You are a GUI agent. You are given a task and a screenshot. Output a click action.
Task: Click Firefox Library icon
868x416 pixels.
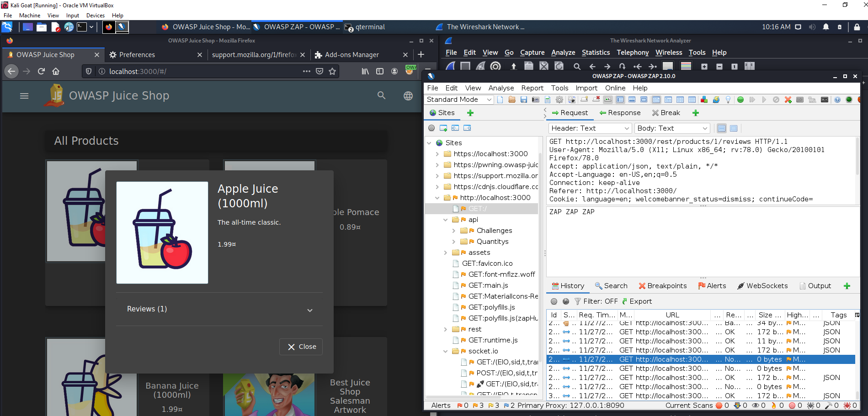coord(365,71)
